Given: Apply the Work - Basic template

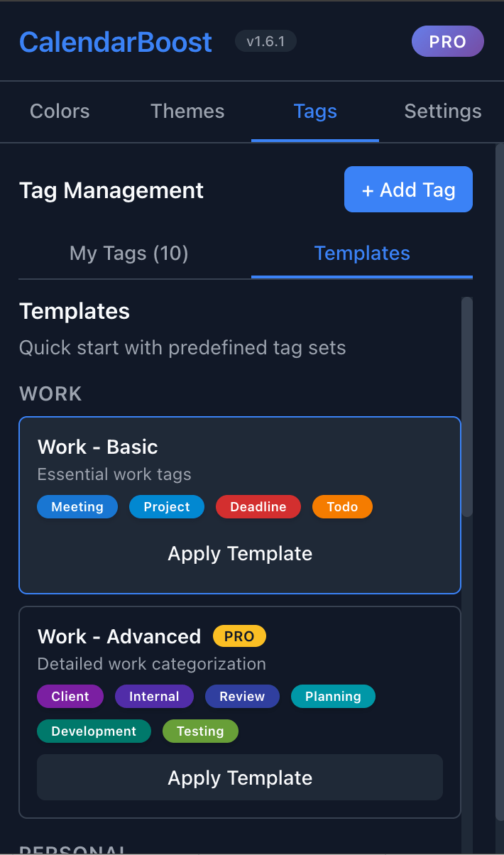Looking at the screenshot, I should [x=239, y=553].
